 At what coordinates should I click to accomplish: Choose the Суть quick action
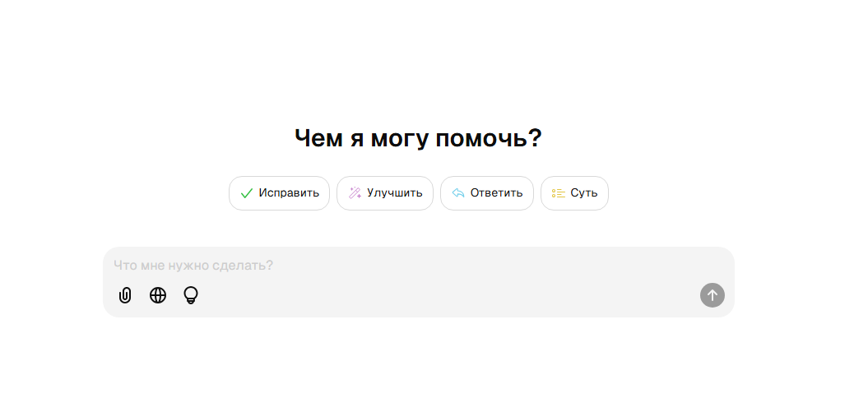pyautogui.click(x=574, y=193)
